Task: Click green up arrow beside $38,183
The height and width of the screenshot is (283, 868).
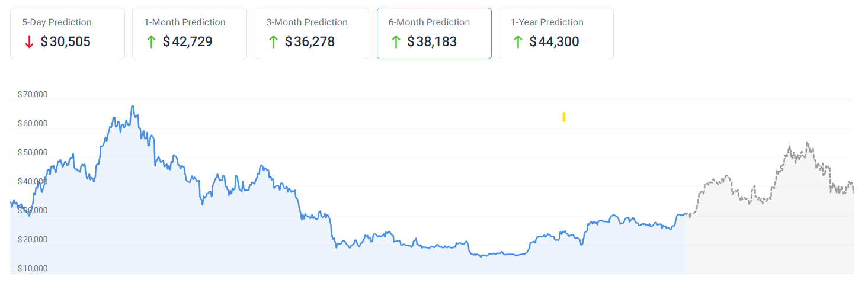Action: 396,42
